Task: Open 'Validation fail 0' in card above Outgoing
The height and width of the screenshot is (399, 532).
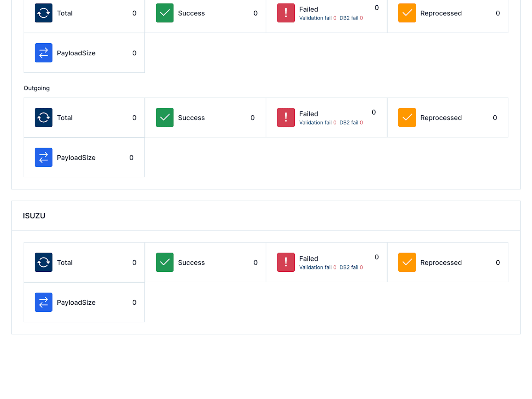Action: coord(318,18)
